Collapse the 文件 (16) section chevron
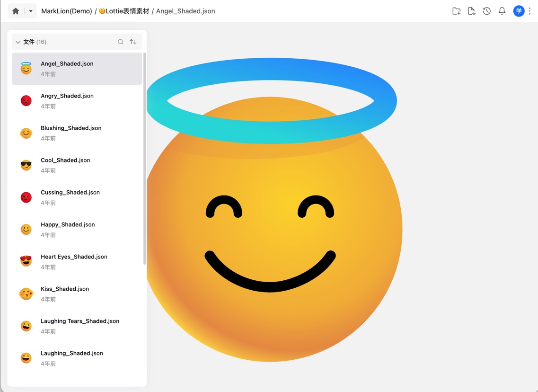Image resolution: width=538 pixels, height=392 pixels. pyautogui.click(x=18, y=42)
